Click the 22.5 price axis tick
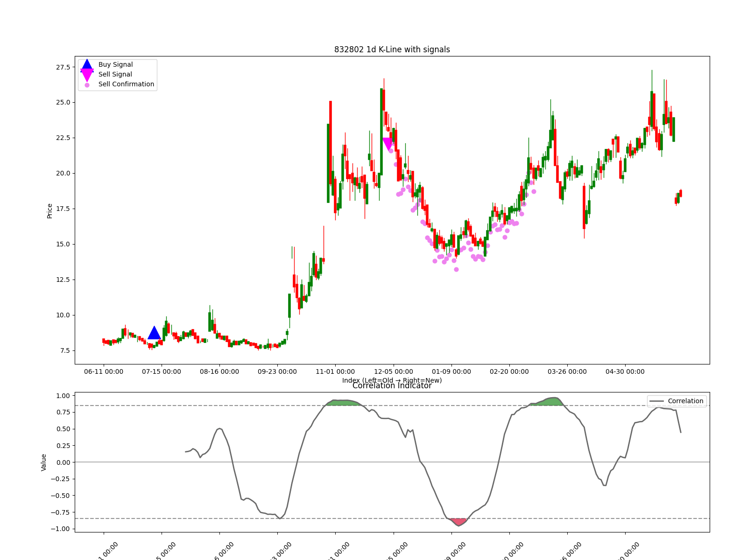This screenshot has height=560, width=747. (x=63, y=138)
